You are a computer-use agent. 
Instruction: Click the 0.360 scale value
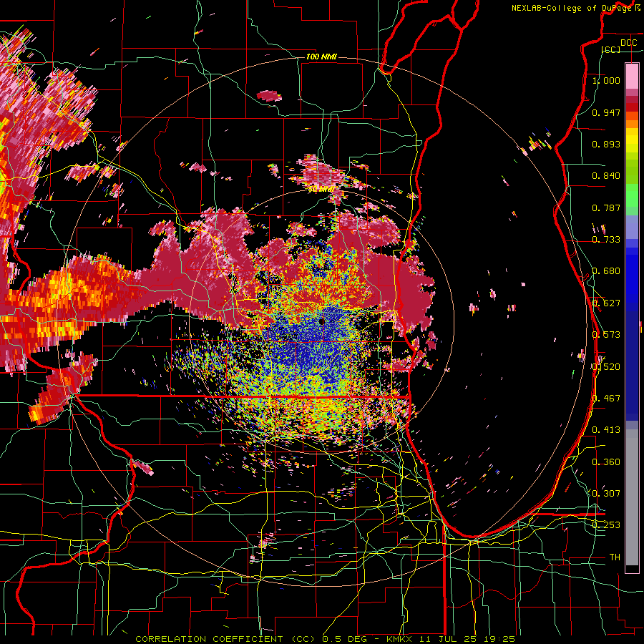606,462
